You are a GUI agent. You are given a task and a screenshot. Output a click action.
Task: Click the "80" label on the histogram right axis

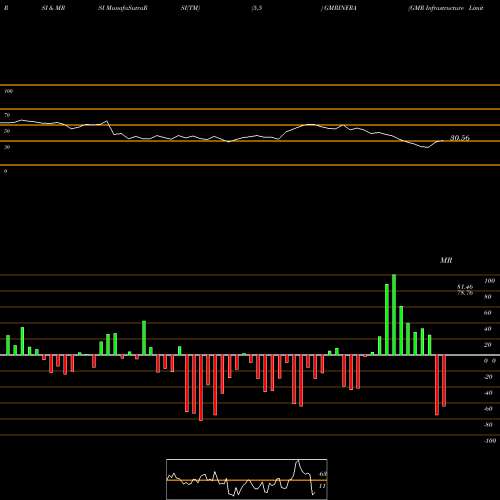point(488,297)
